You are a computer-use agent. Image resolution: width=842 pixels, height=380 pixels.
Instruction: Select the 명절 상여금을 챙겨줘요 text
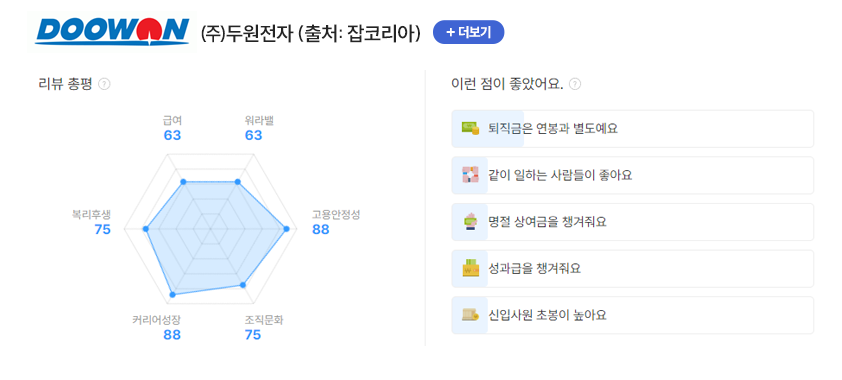click(x=547, y=222)
